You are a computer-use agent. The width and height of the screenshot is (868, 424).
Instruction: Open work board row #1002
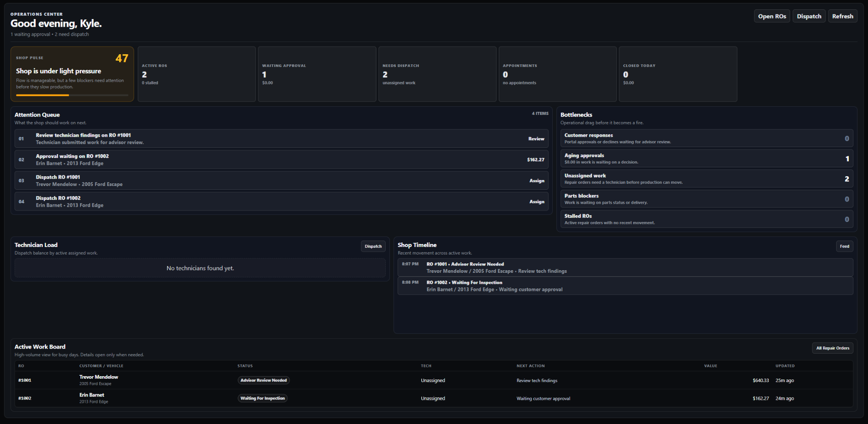coord(434,398)
